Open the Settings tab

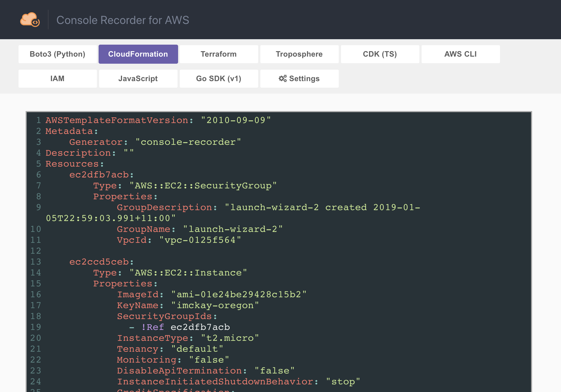tap(299, 79)
